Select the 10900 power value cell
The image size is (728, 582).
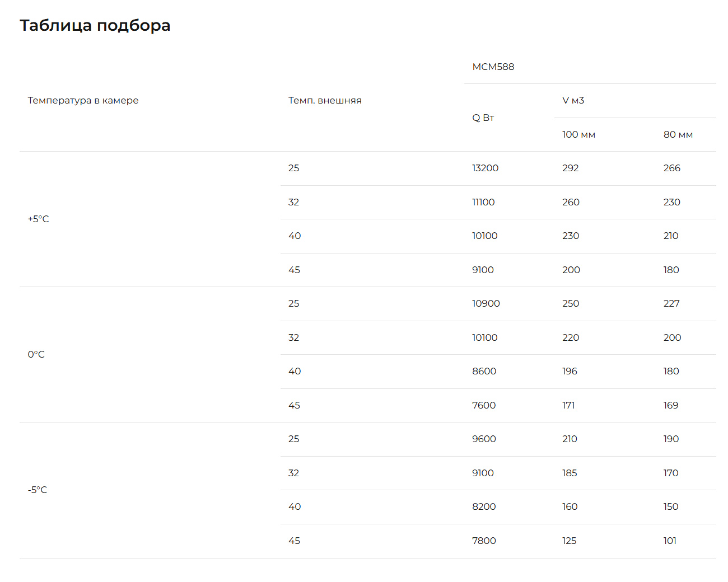coord(486,303)
